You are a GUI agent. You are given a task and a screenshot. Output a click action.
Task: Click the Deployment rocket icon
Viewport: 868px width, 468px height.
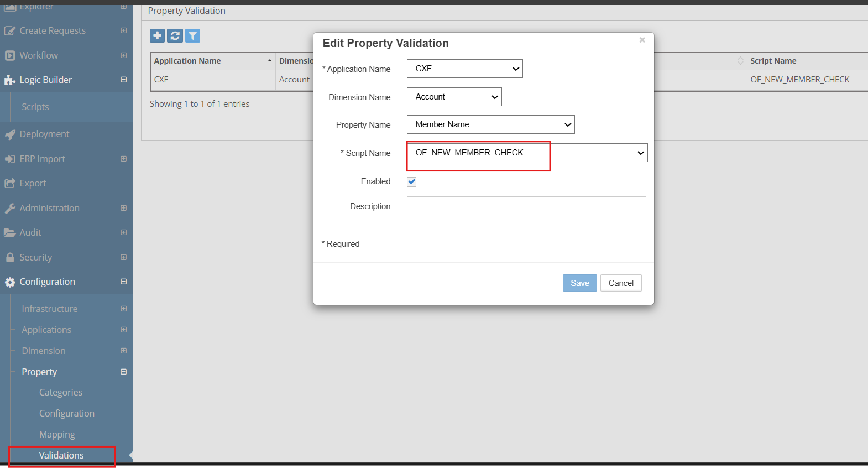[9, 134]
